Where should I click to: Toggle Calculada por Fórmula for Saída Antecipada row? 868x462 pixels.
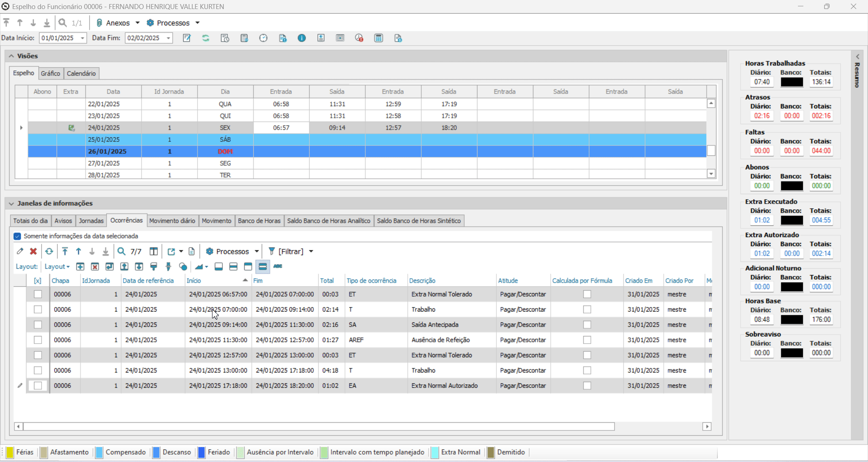[587, 325]
